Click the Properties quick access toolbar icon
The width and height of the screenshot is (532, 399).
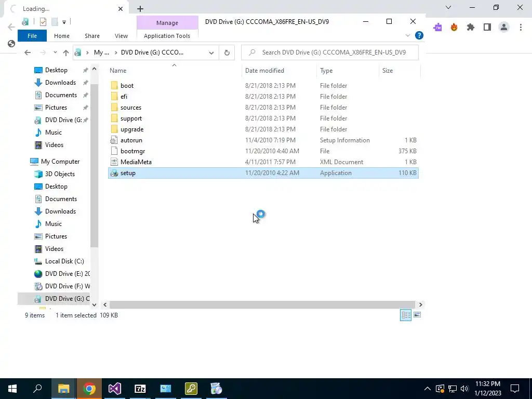point(43,22)
